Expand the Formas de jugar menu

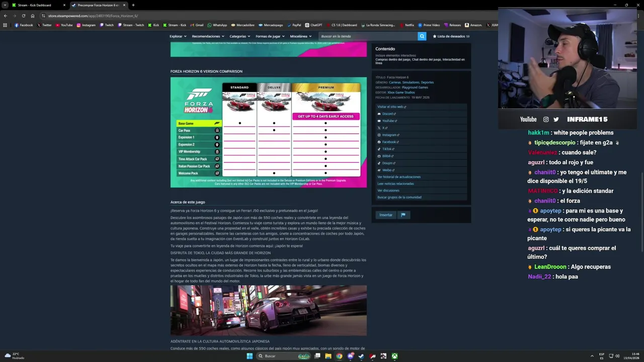pyautogui.click(x=270, y=36)
